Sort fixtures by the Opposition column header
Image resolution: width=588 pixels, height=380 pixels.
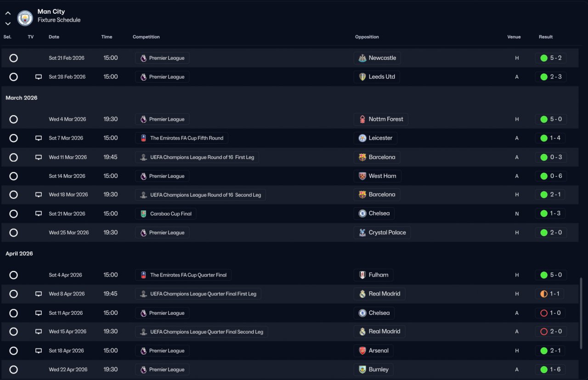[x=367, y=37]
